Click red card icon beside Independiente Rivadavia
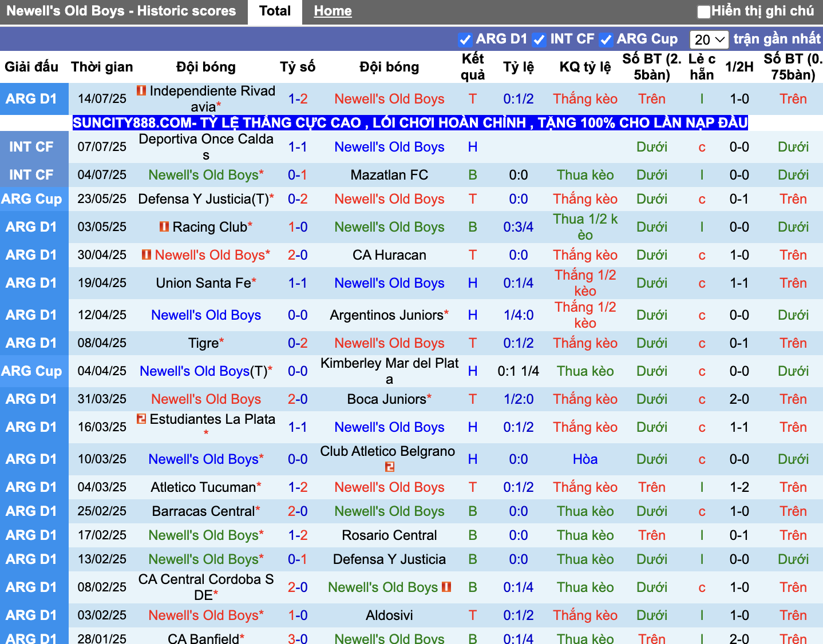This screenshot has width=823, height=644. click(x=141, y=90)
